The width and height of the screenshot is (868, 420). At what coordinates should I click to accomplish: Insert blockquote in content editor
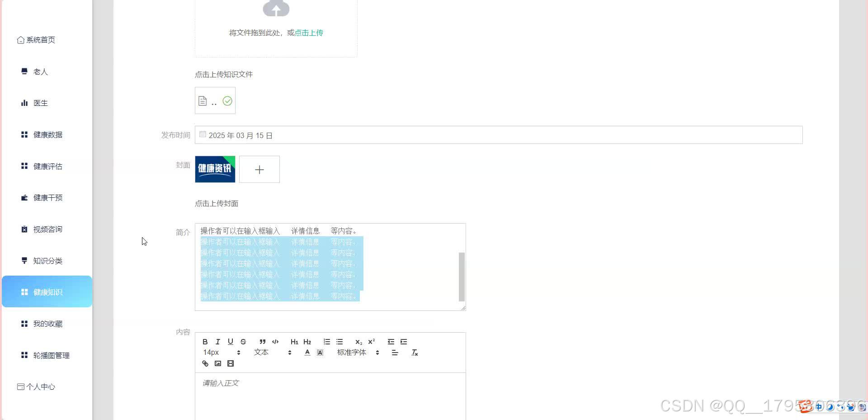(263, 342)
